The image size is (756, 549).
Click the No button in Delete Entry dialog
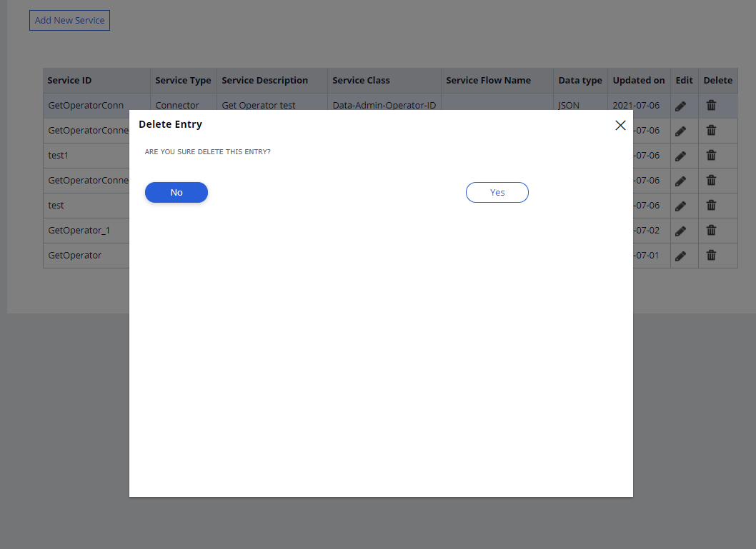[x=176, y=192]
